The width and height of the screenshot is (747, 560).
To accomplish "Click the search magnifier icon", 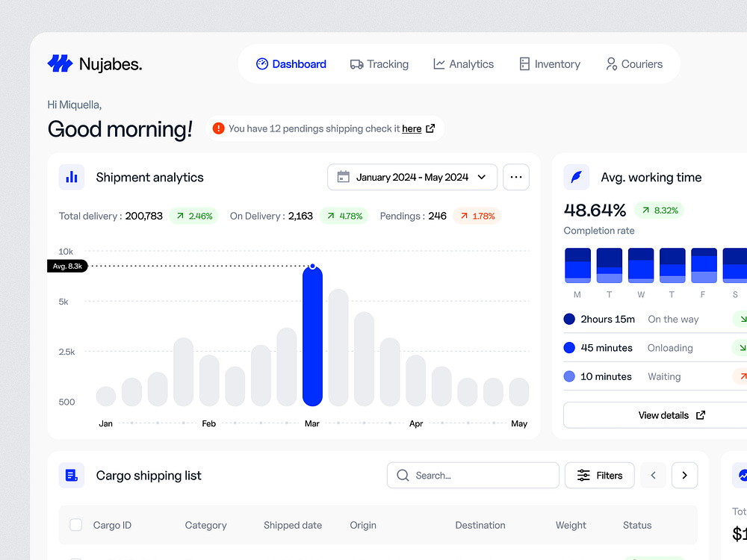I will coord(403,475).
